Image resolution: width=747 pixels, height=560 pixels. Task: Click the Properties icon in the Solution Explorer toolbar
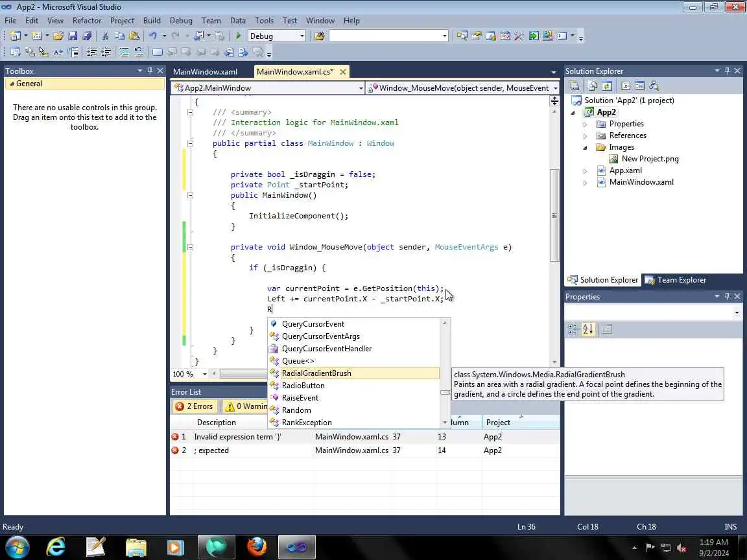[574, 86]
